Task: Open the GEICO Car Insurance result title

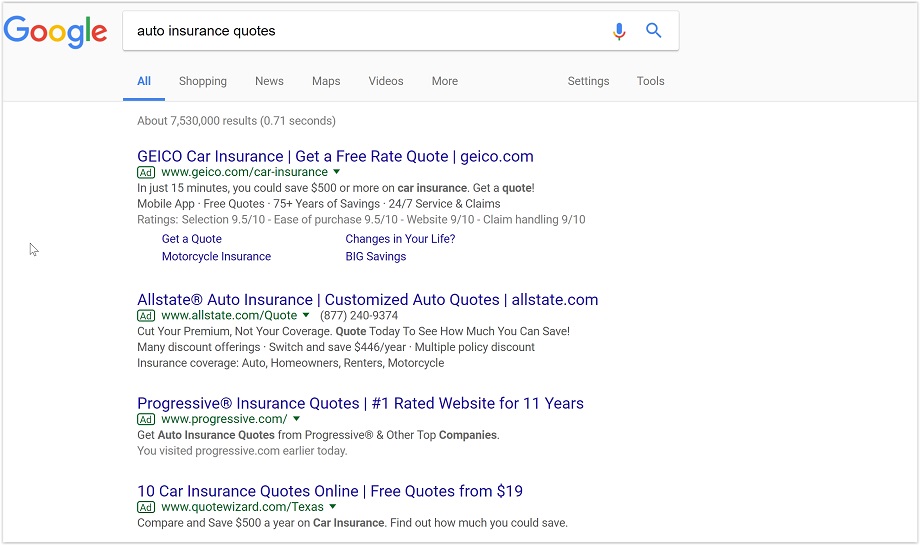Action: click(x=335, y=156)
